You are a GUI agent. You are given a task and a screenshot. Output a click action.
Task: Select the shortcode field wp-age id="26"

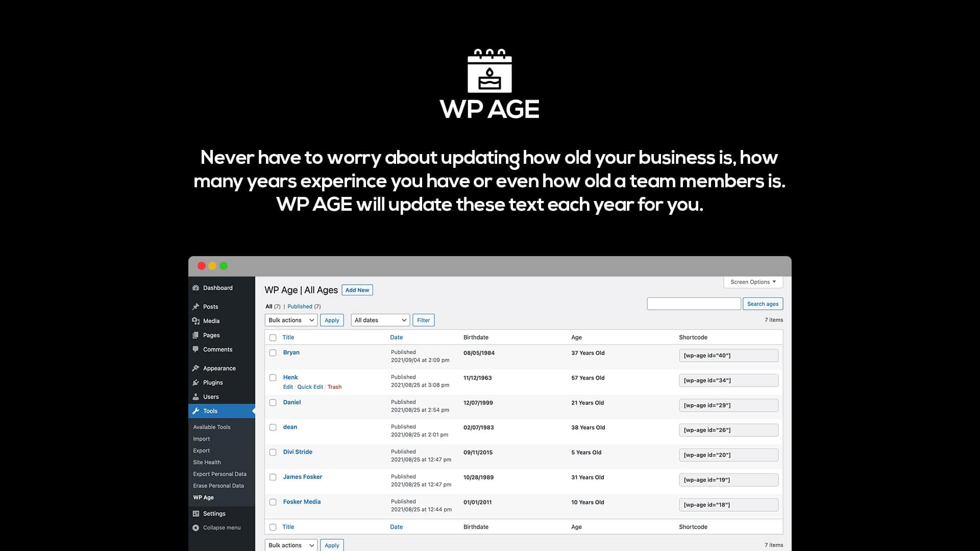coord(728,430)
